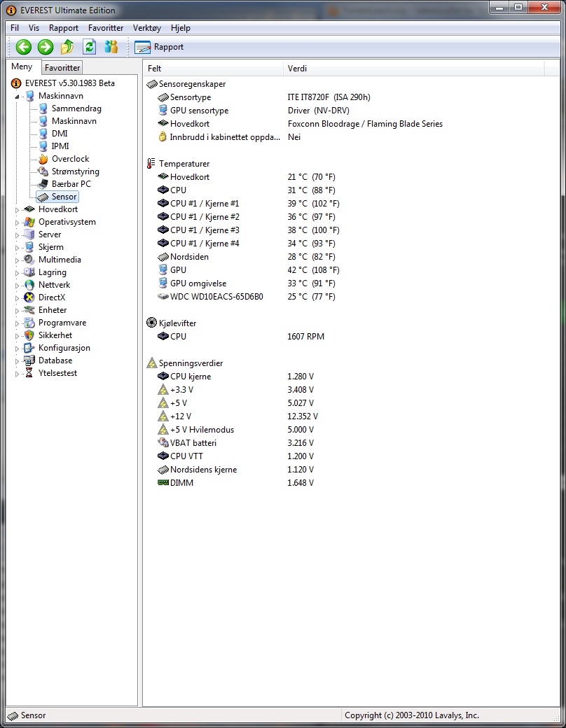The image size is (566, 728).
Task: Click the DirectX icon in the tree
Action: pyautogui.click(x=29, y=297)
